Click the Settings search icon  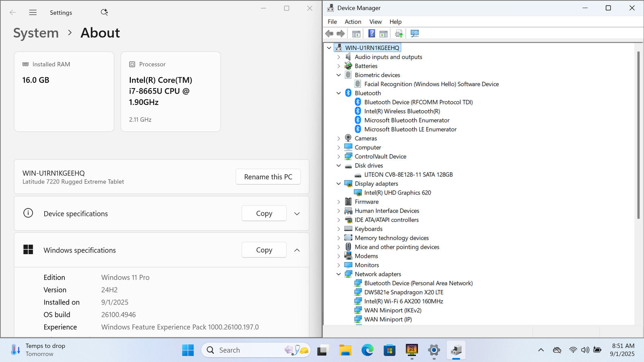104,12
